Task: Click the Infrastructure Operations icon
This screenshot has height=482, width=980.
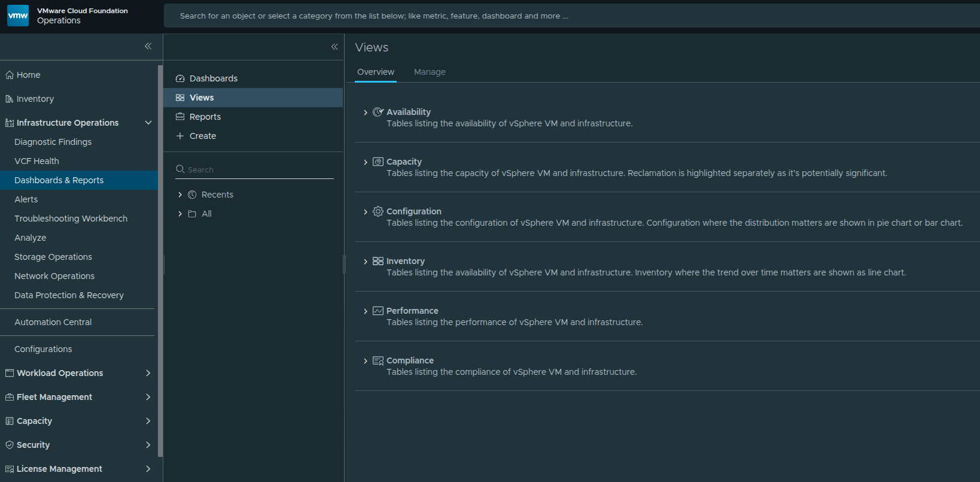Action: [x=10, y=123]
